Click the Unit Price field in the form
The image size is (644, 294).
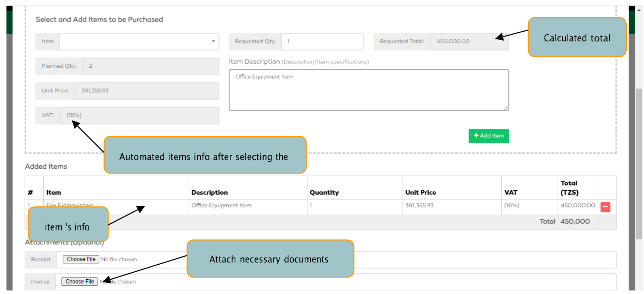[x=147, y=91]
